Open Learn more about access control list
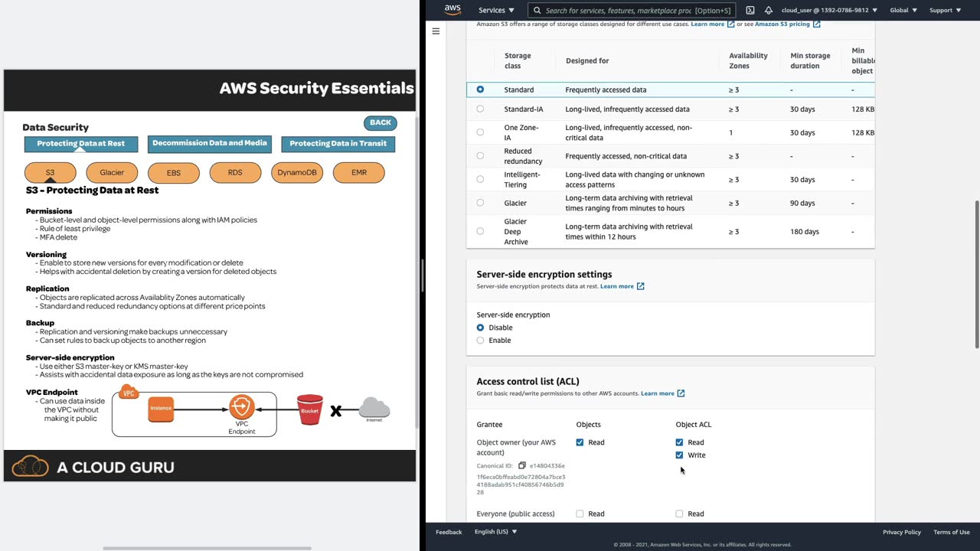The image size is (980, 551). 658,393
